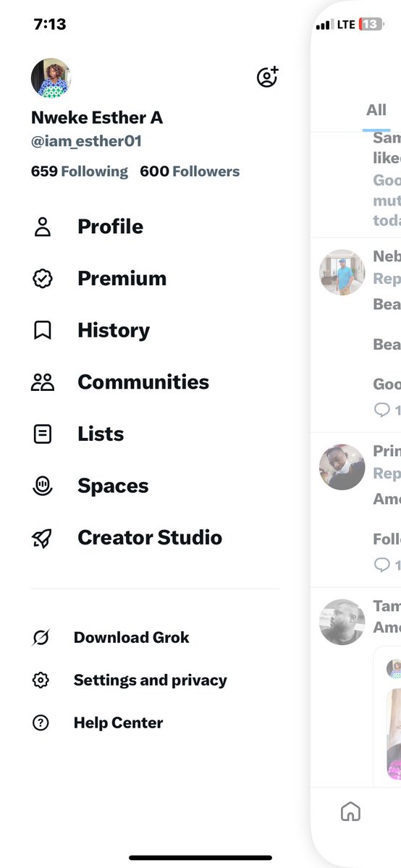Tap the add account icon

(x=268, y=77)
